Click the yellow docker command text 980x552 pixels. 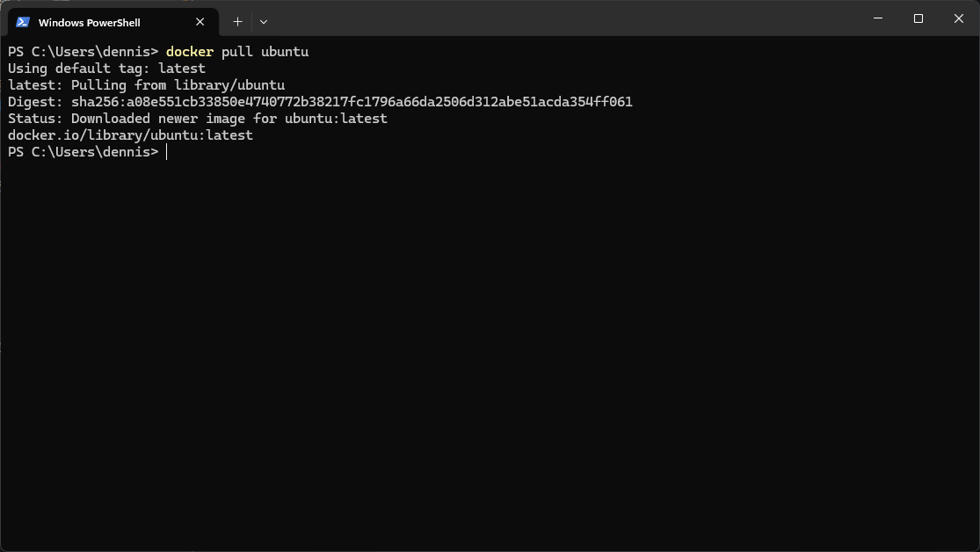coord(190,51)
